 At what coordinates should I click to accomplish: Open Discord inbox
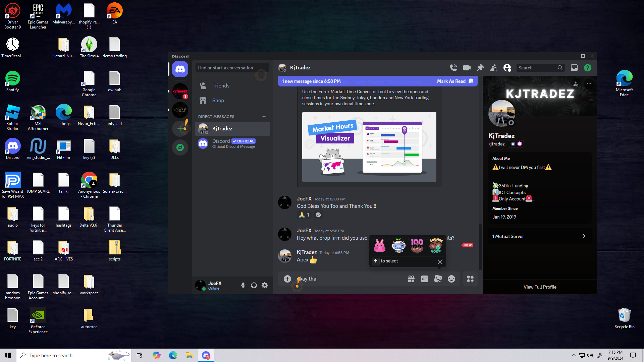coord(574,68)
